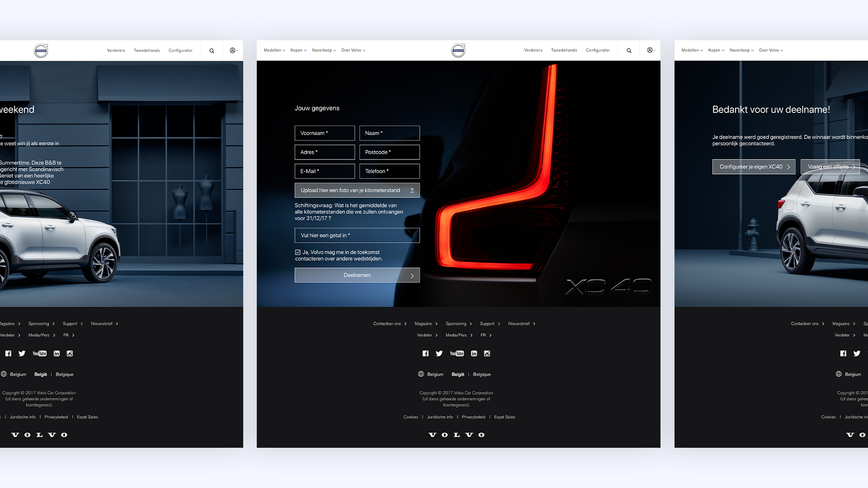The width and height of the screenshot is (868, 488).
Task: Open YouTube icon in center page footer
Action: point(457,353)
